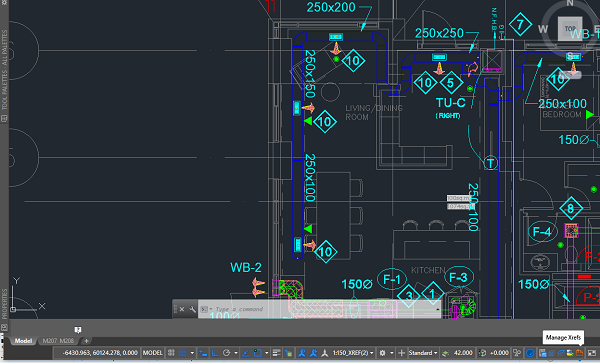
Task: Click the ViewCube W compass direction
Action: point(543,29)
